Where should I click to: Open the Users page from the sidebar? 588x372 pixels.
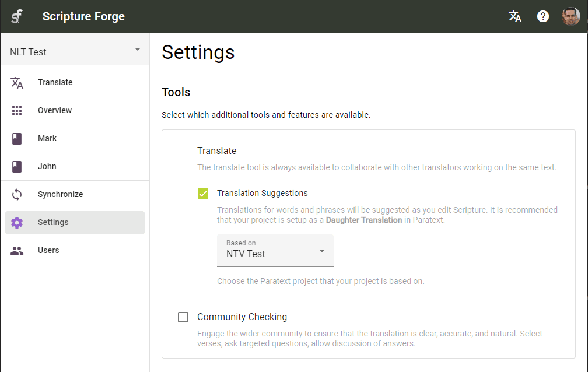[48, 250]
